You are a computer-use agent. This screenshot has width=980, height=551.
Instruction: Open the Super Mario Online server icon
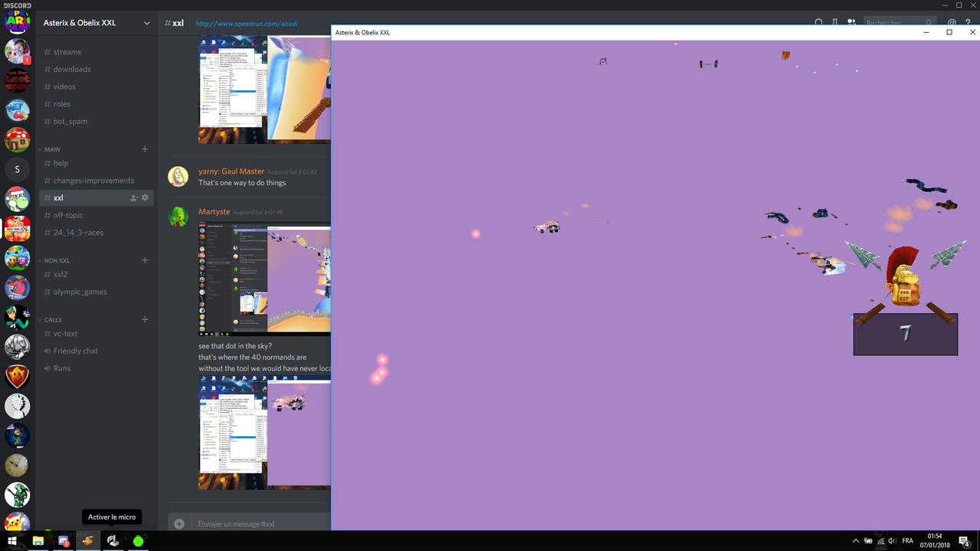17,21
